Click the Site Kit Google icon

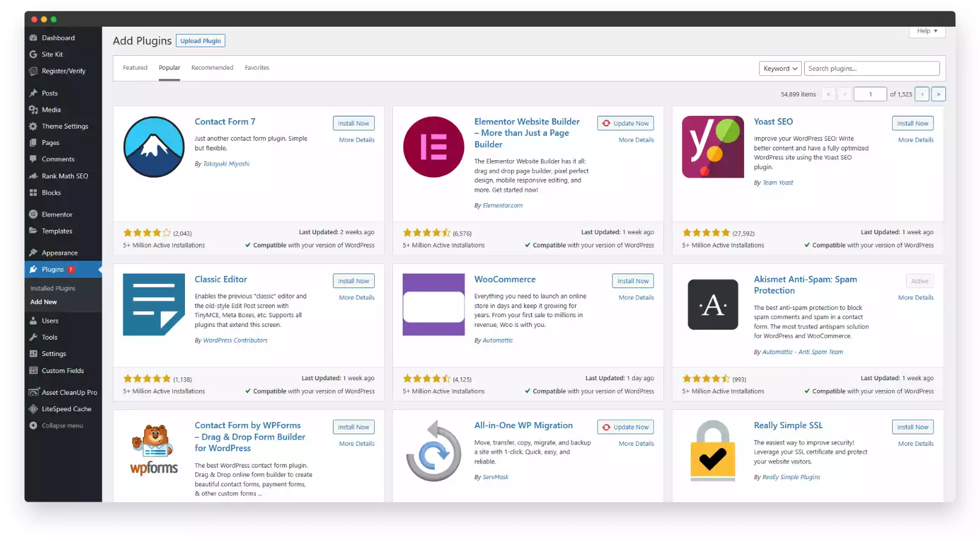33,55
